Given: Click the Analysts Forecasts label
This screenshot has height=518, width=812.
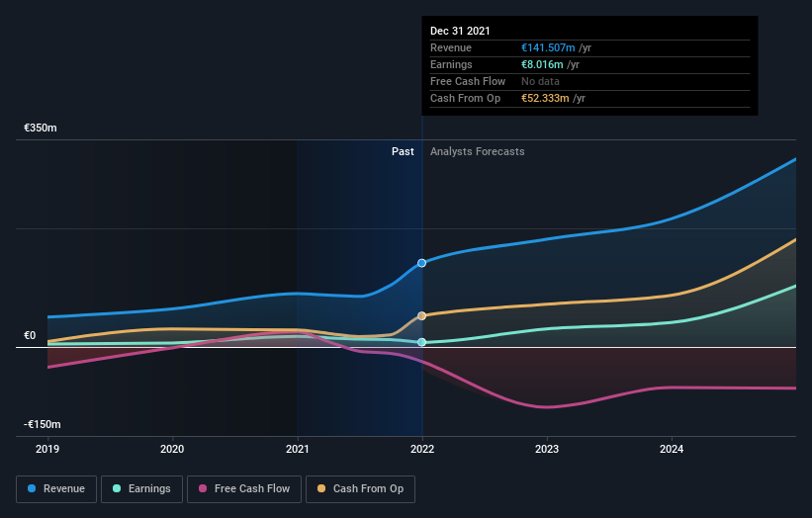Looking at the screenshot, I should 477,151.
